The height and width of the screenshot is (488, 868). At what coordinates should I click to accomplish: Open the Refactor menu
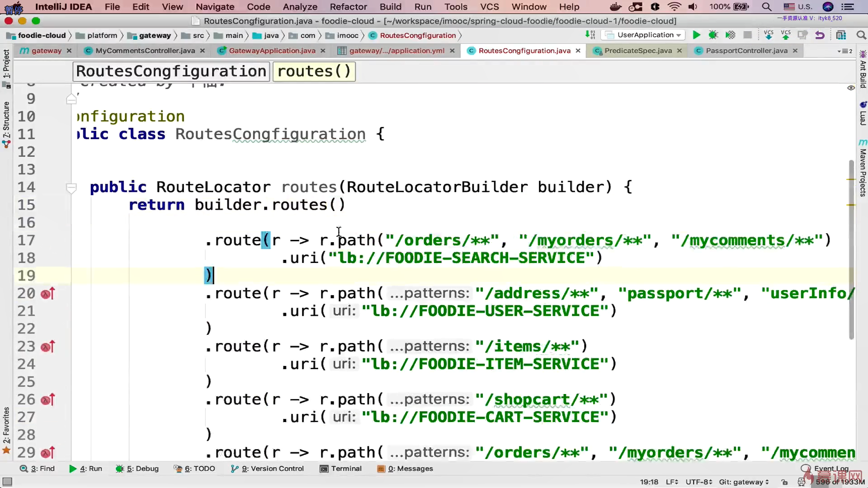(x=348, y=7)
